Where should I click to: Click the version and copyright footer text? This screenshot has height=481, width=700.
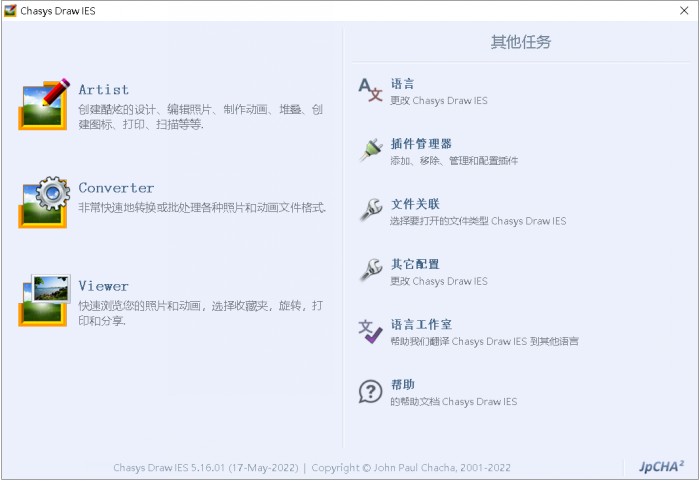[x=312, y=468]
